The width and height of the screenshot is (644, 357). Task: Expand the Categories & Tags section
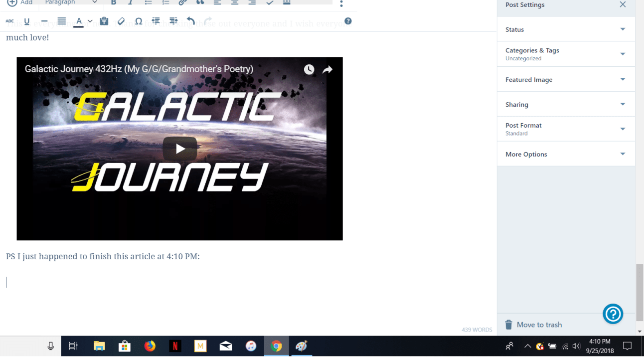click(x=566, y=54)
